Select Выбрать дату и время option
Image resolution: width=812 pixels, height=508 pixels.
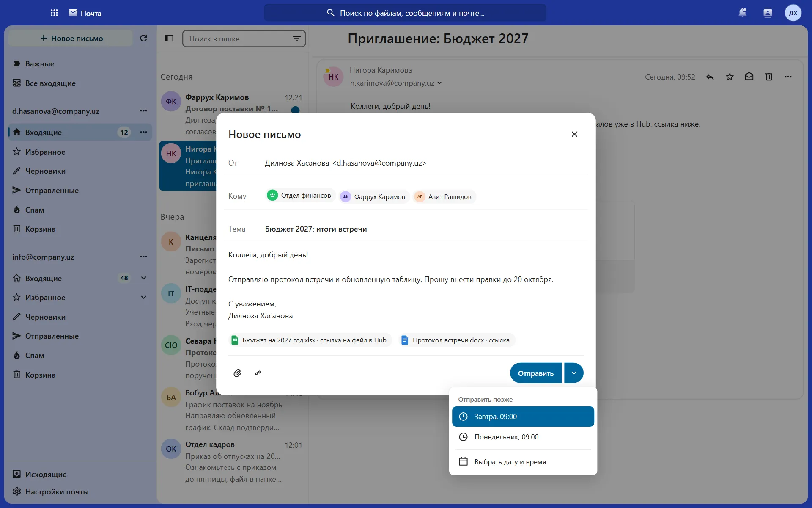tap(523, 462)
